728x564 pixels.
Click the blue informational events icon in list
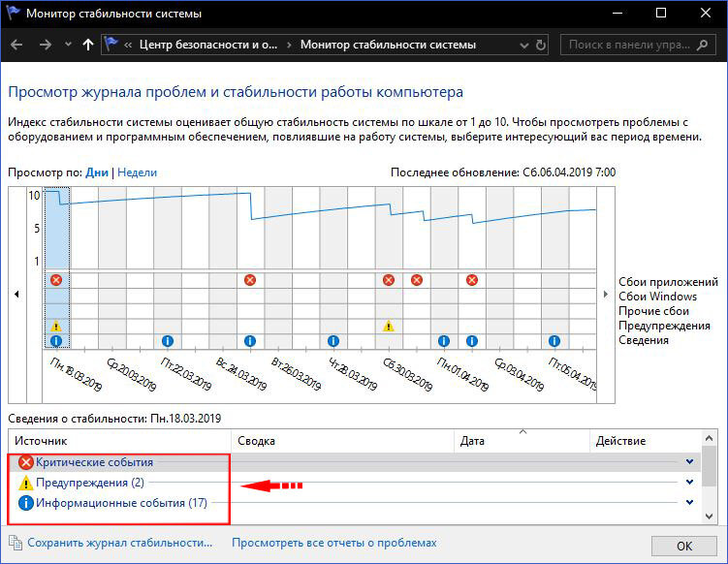click(26, 503)
